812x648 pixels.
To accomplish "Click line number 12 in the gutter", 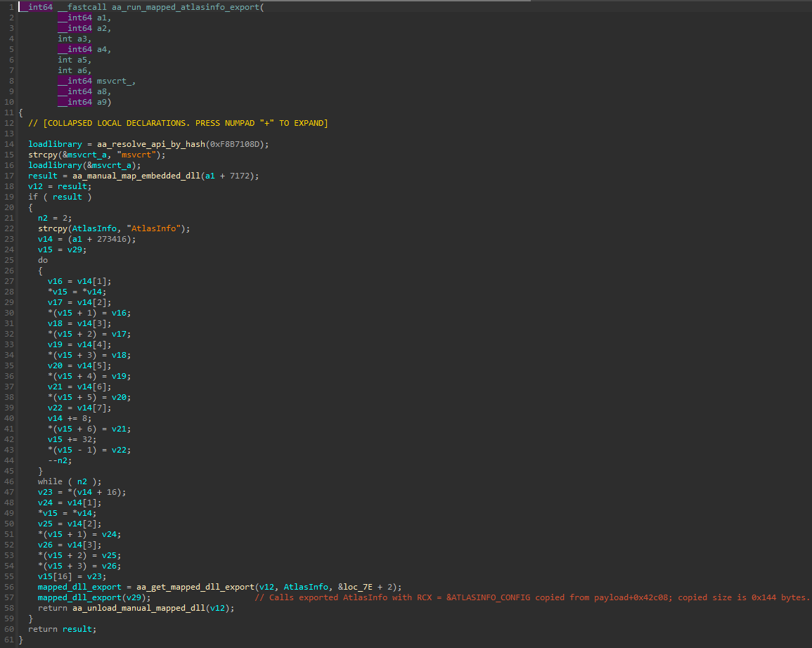I will point(9,123).
